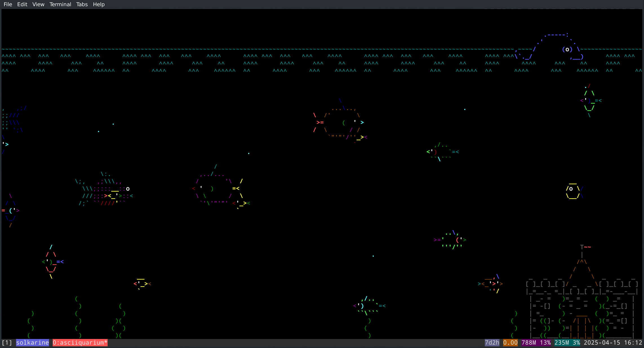This screenshot has height=348, width=644.
Task: Open the Help menu
Action: [99, 4]
